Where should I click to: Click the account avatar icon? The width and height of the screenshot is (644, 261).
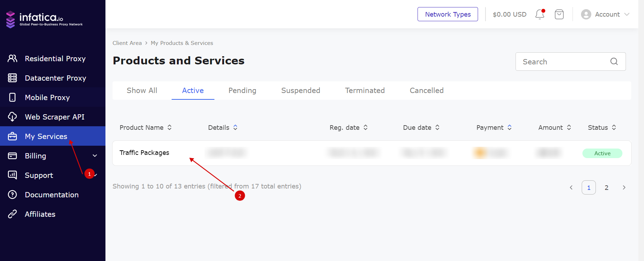[x=586, y=14]
